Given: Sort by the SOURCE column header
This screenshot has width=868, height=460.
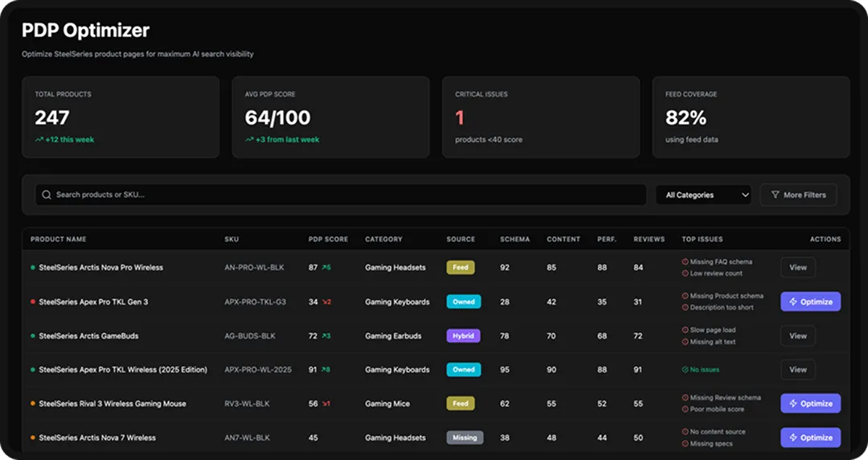Looking at the screenshot, I should click(x=461, y=240).
